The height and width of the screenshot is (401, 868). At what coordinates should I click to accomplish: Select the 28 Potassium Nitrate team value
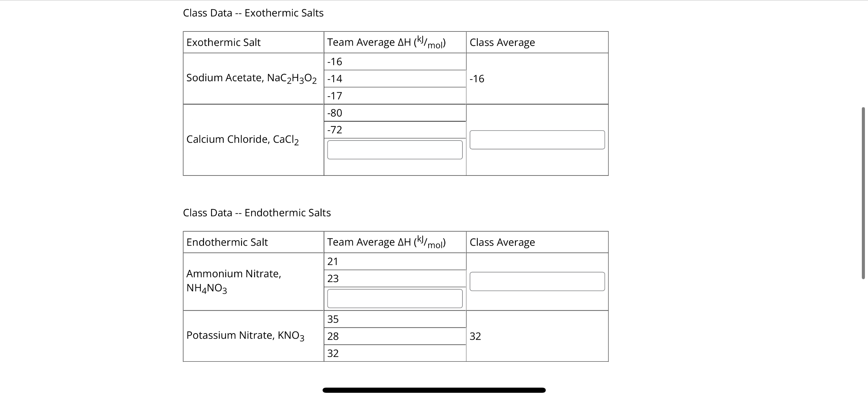333,336
